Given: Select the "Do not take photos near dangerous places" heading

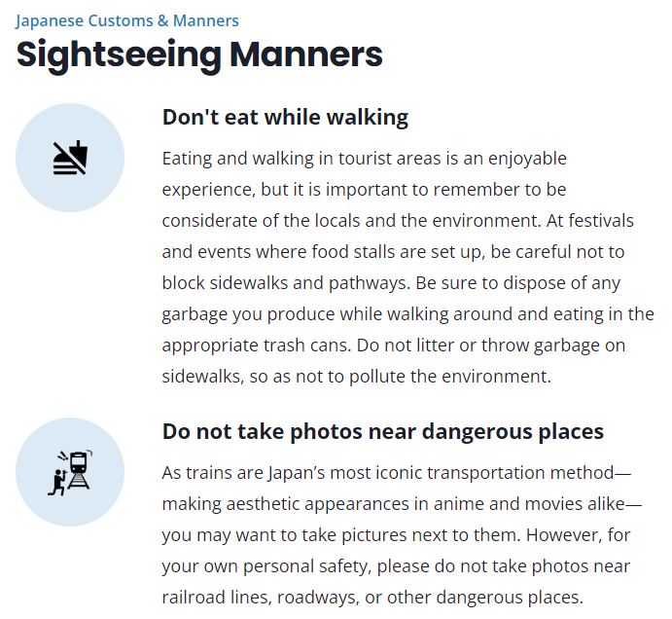Looking at the screenshot, I should pyautogui.click(x=383, y=431).
